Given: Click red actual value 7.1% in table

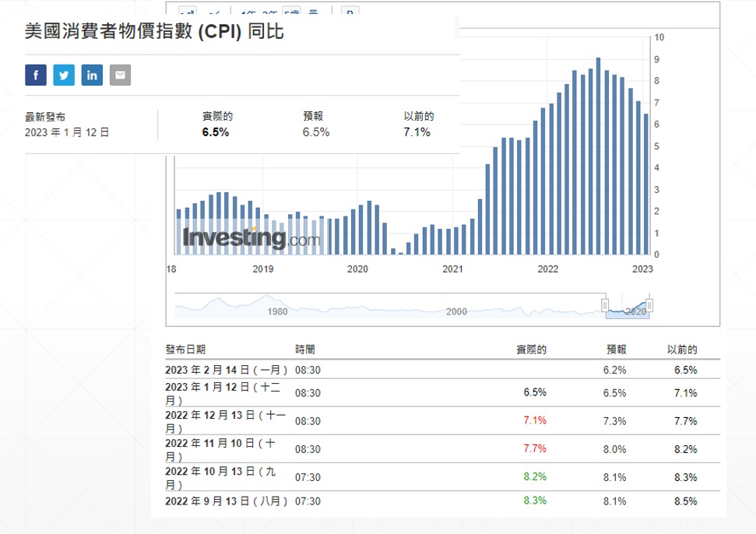Looking at the screenshot, I should tap(535, 421).
